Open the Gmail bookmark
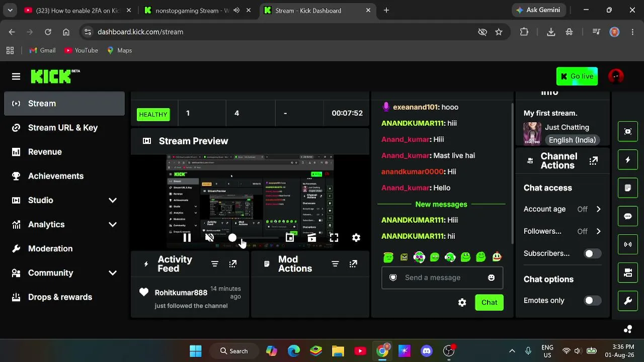 (x=42, y=50)
